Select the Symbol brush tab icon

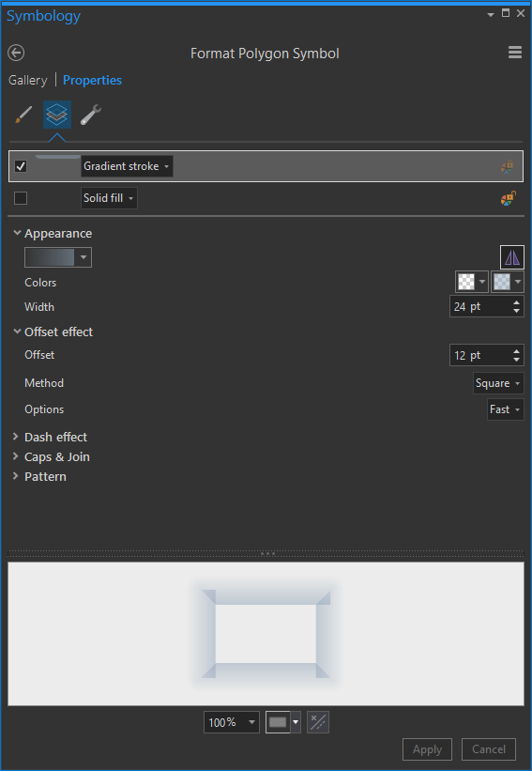pyautogui.click(x=23, y=116)
